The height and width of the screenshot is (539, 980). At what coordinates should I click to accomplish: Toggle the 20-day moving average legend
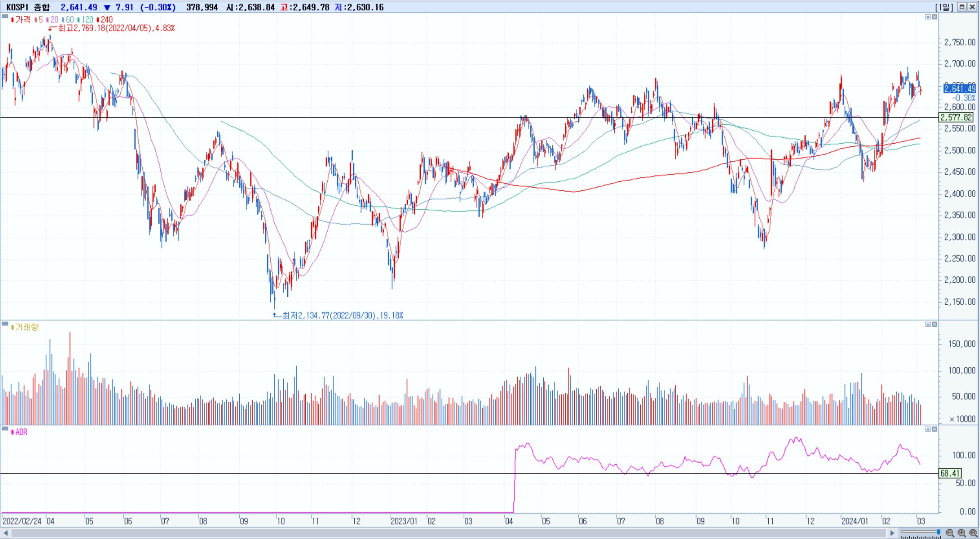click(x=53, y=20)
